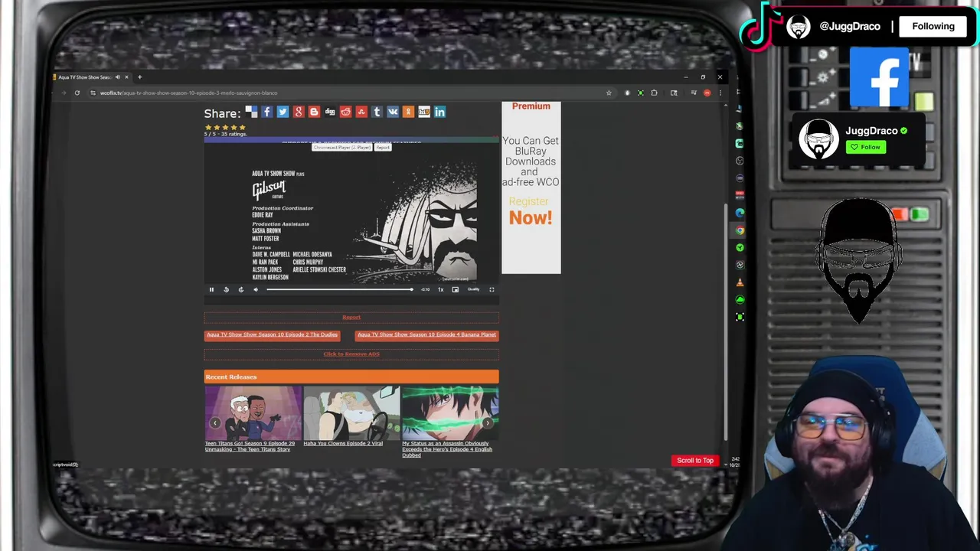
Task: Click the Following button on overlay
Action: (933, 26)
